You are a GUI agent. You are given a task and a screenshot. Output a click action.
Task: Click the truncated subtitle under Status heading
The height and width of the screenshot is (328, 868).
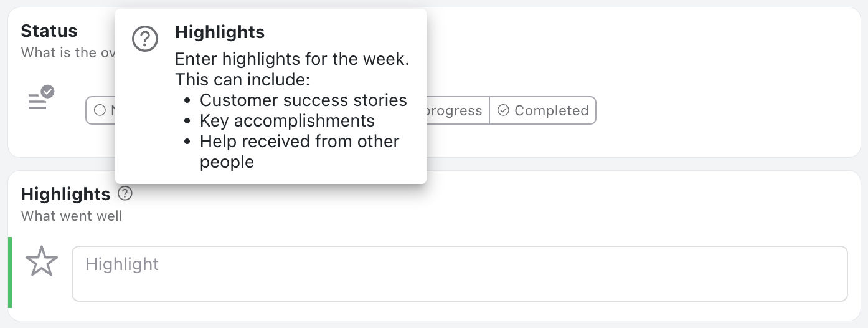pos(68,53)
